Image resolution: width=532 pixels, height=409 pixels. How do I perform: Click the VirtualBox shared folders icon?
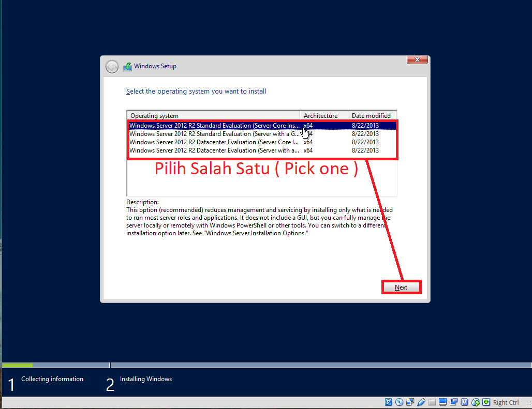coord(432,402)
